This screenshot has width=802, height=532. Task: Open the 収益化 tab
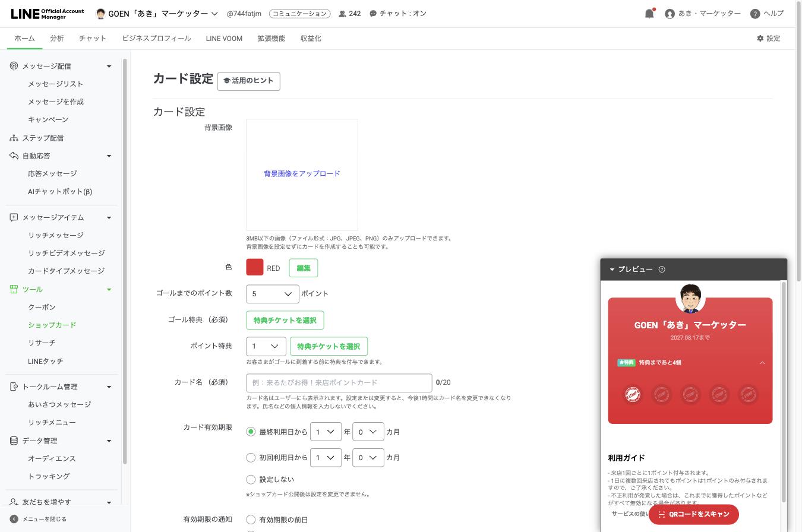point(311,38)
